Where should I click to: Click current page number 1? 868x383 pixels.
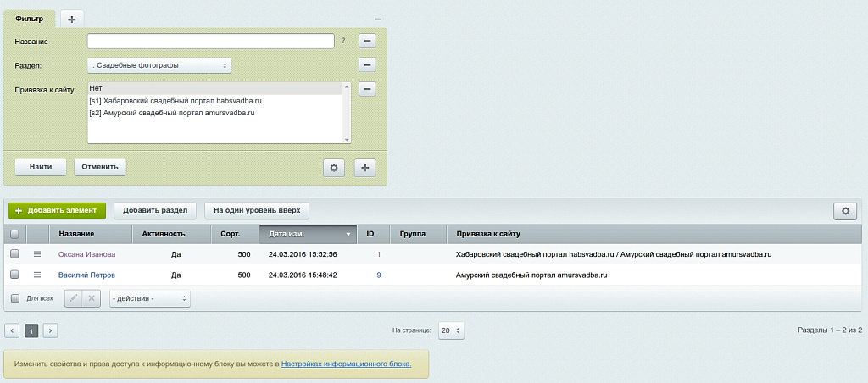click(31, 331)
